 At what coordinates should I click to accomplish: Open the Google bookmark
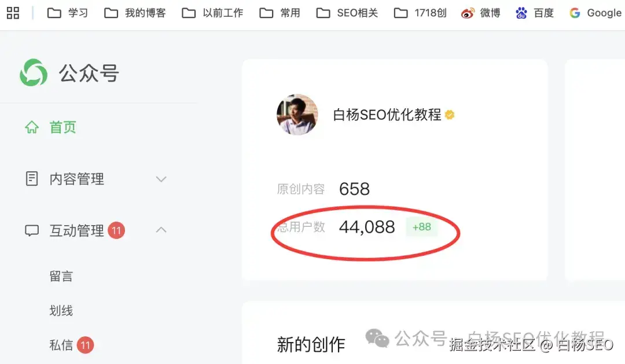595,13
